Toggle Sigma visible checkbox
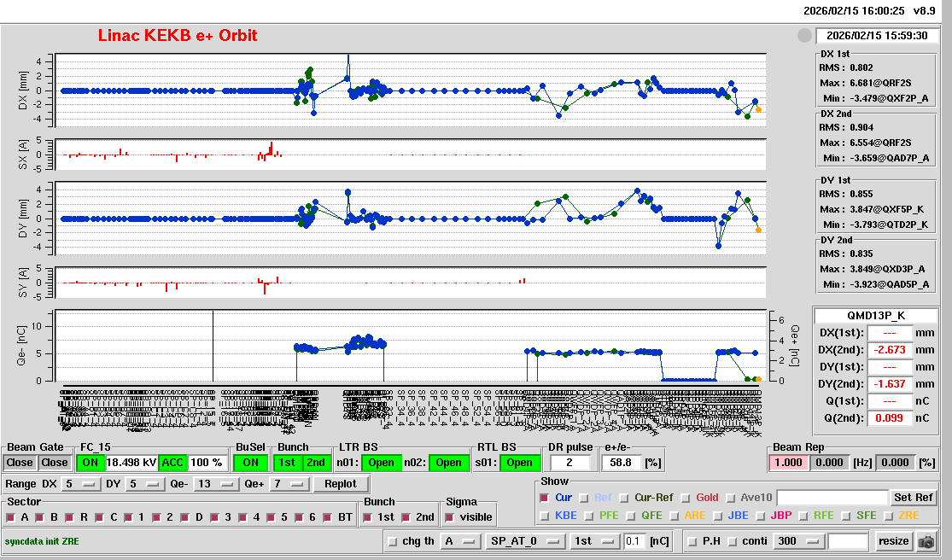 [x=450, y=517]
